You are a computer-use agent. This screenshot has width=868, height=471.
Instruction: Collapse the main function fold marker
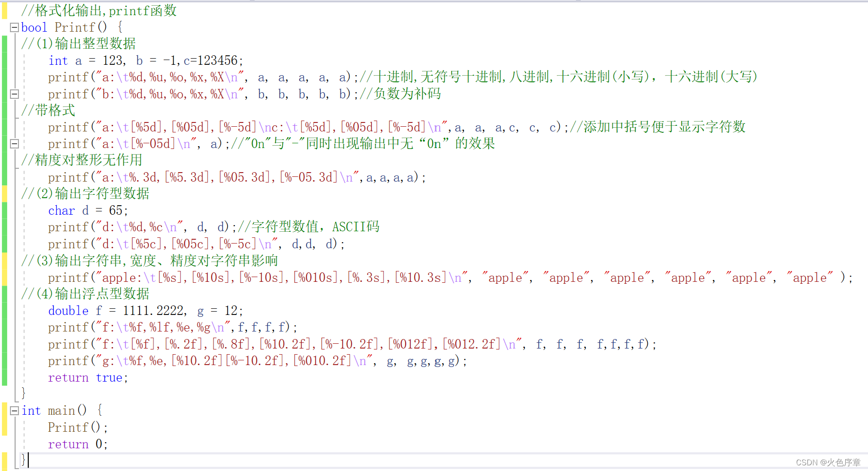[14, 410]
